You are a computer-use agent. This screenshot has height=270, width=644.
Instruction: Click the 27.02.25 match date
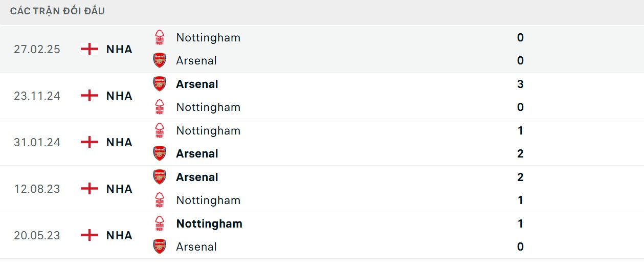37,49
